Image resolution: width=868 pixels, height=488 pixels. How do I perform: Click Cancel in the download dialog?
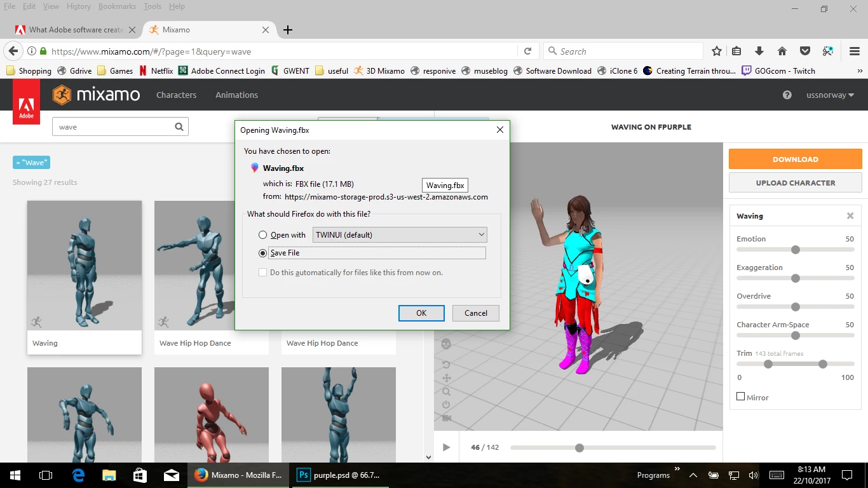pos(476,313)
